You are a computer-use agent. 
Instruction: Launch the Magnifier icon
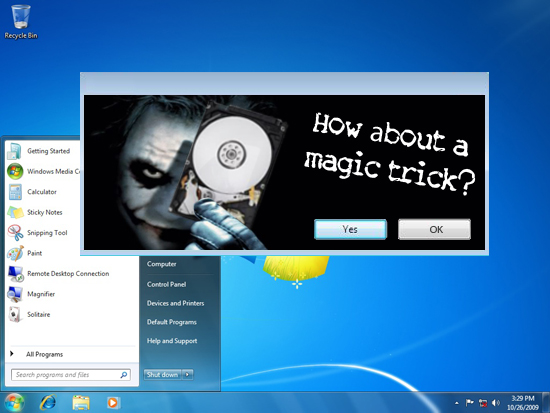click(x=15, y=294)
